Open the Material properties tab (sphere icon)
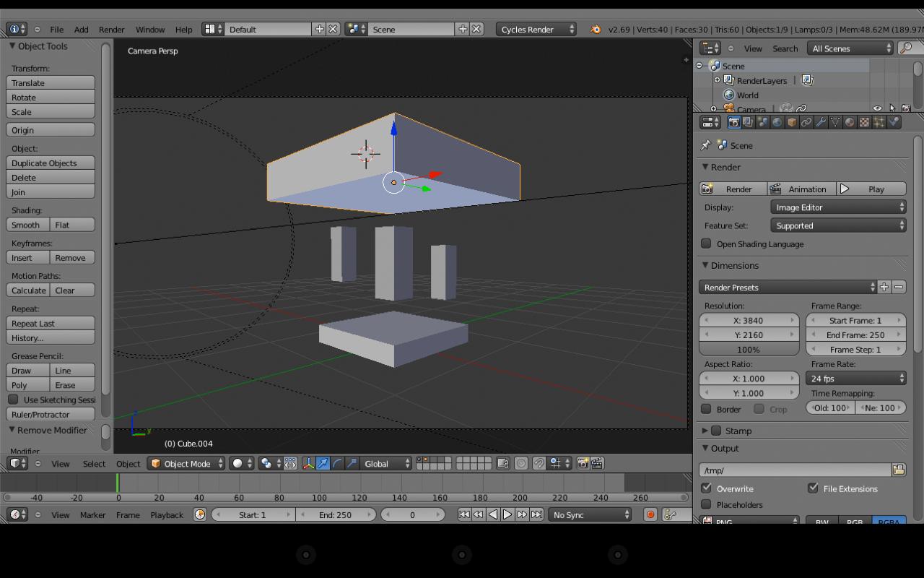The height and width of the screenshot is (578, 924). [x=850, y=122]
